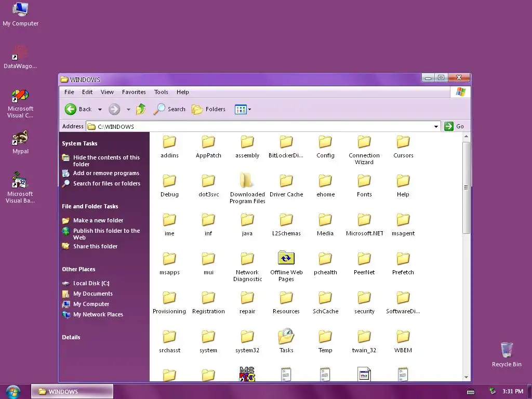Viewport: 532px width, 399px height.
Task: Click Hide the contents of this folder
Action: 101,161
